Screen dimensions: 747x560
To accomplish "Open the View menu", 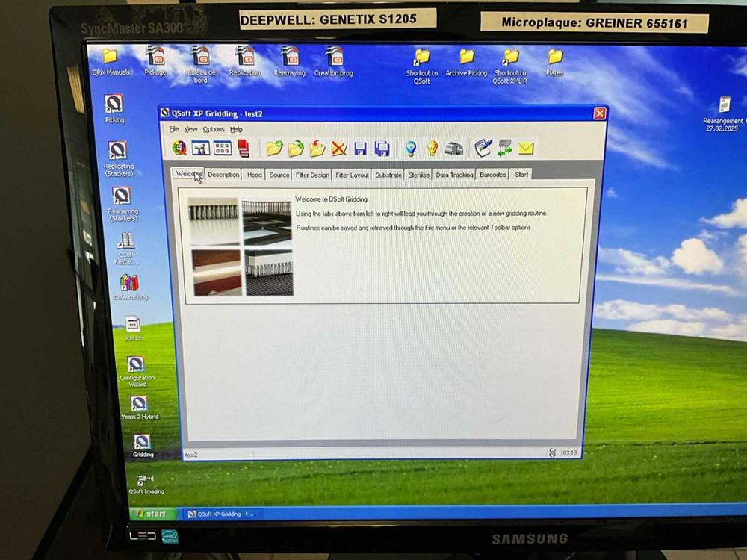I will [x=190, y=129].
